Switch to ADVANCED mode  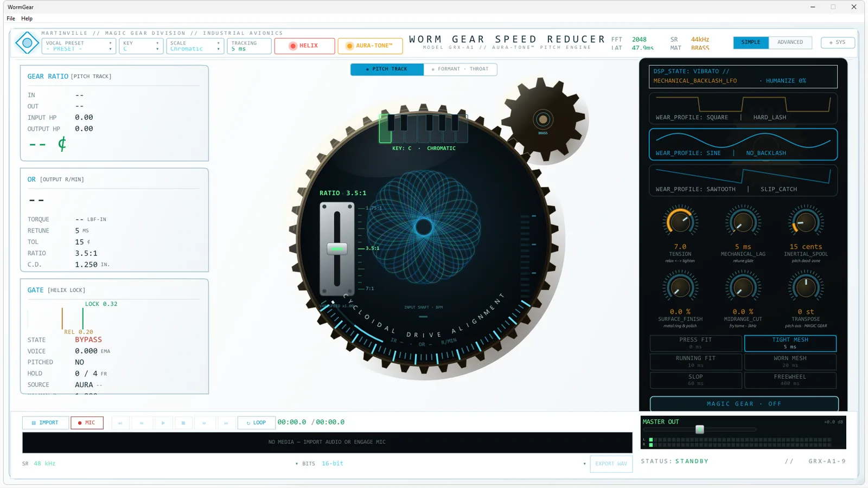[x=790, y=42]
